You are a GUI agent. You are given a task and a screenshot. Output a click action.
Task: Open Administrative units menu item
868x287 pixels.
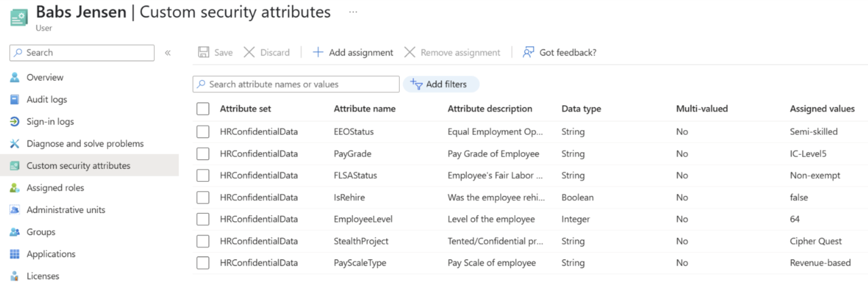point(66,210)
